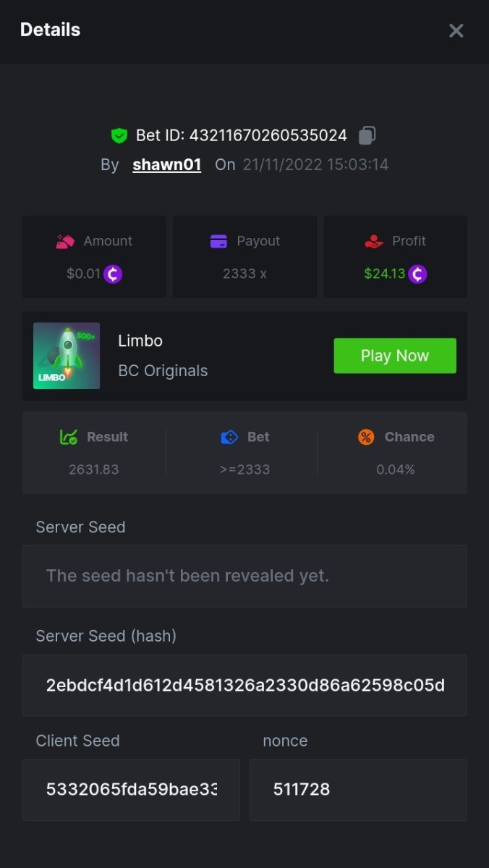Screen dimensions: 489x868
Task: Click the green verified shield icon
Action: pyautogui.click(x=119, y=135)
